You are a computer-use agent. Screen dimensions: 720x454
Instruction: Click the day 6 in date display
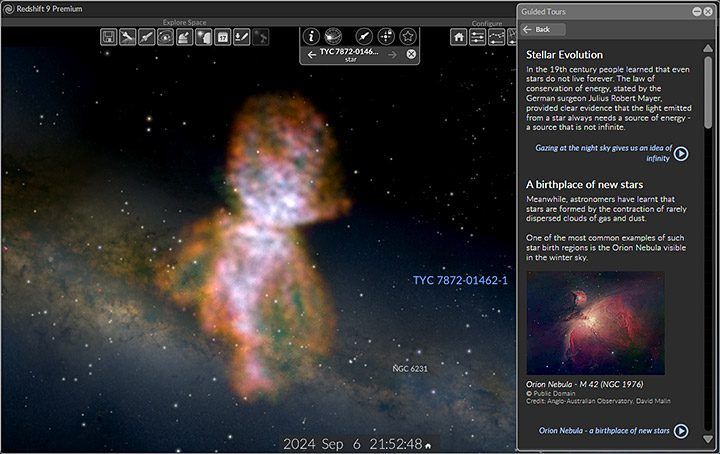(357, 444)
